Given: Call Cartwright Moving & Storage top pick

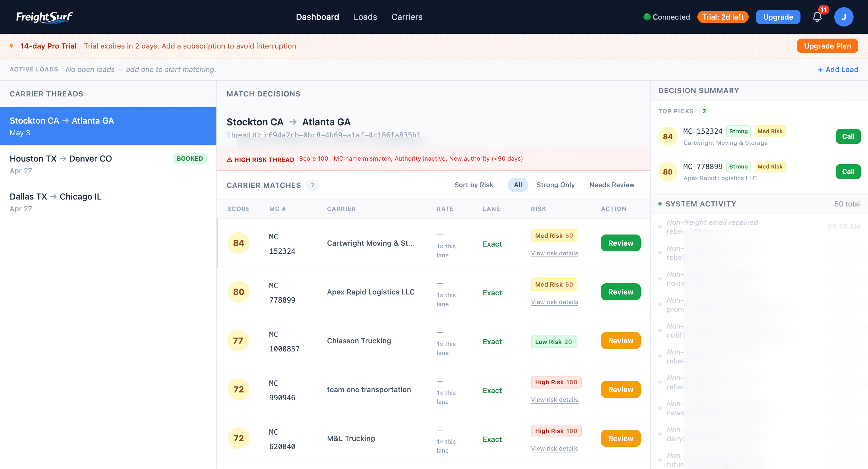Looking at the screenshot, I should point(848,137).
